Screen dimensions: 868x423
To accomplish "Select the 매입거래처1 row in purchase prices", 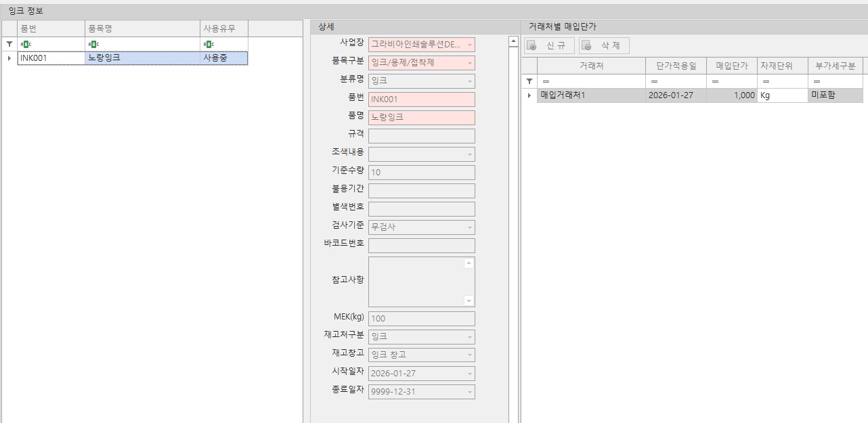I will (x=589, y=95).
